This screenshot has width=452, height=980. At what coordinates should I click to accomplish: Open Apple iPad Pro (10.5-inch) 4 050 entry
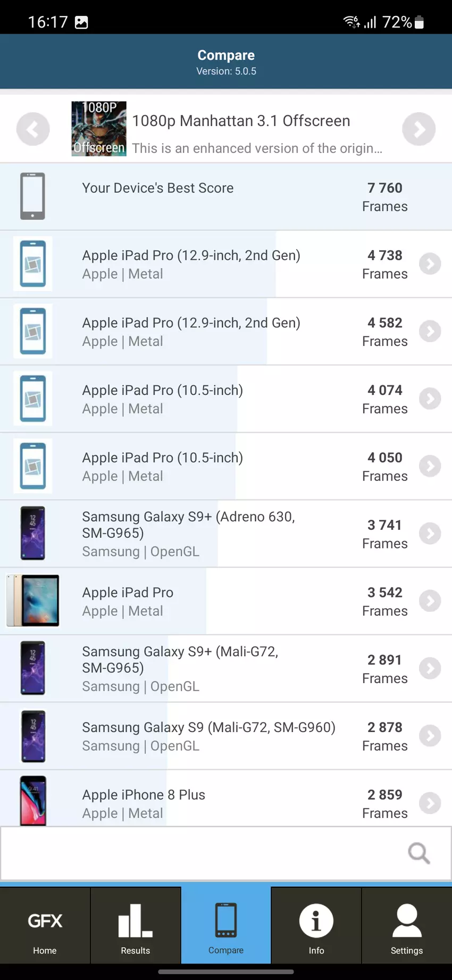click(162, 467)
